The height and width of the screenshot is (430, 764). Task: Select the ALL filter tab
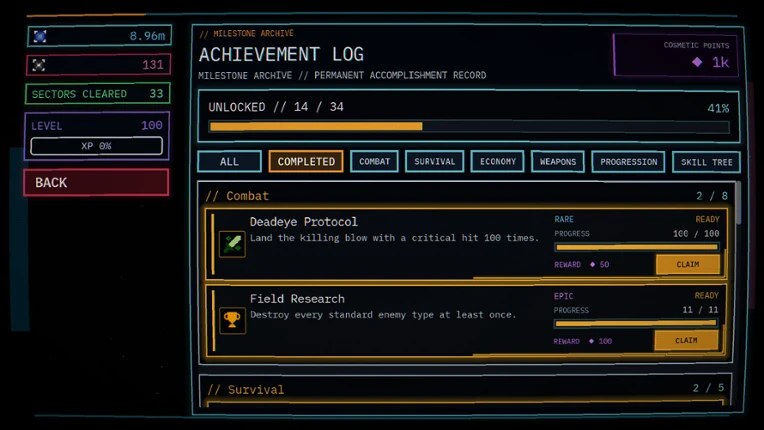pos(229,162)
